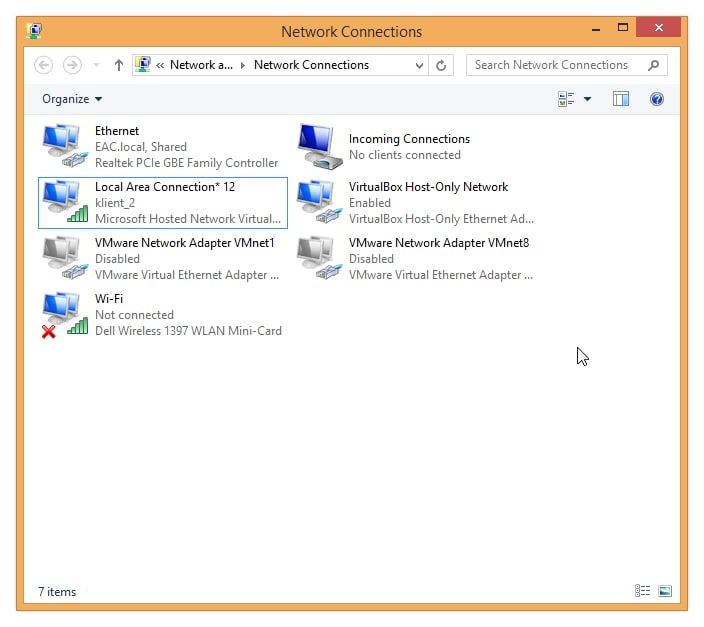Click the Wi-Fi connection label
Viewport: 704px width, 627px height.
[109, 299]
